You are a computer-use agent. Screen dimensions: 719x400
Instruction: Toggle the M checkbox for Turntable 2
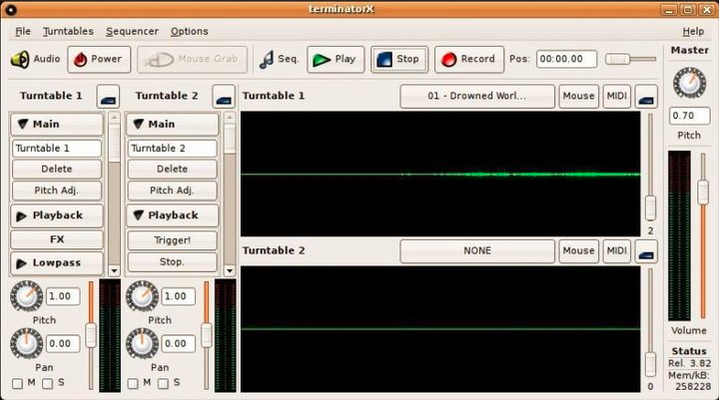133,383
